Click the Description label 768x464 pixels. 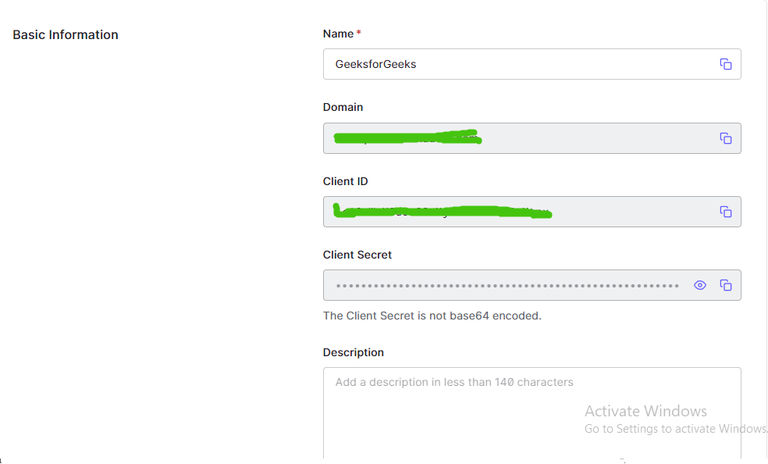(353, 352)
